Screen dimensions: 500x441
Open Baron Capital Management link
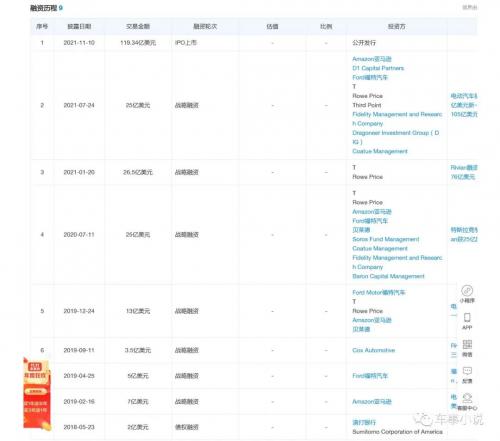point(388,276)
